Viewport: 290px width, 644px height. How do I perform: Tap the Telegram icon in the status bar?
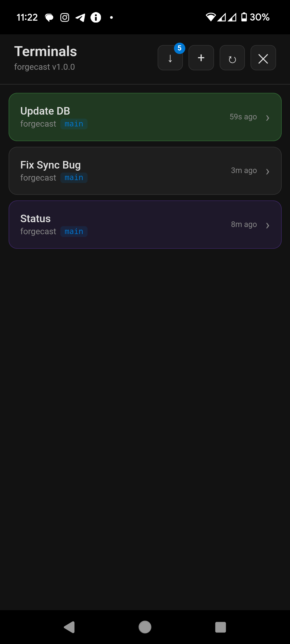(80, 17)
